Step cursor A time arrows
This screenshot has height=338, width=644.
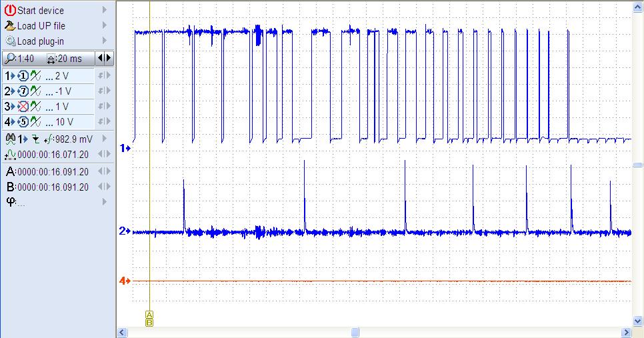point(104,171)
